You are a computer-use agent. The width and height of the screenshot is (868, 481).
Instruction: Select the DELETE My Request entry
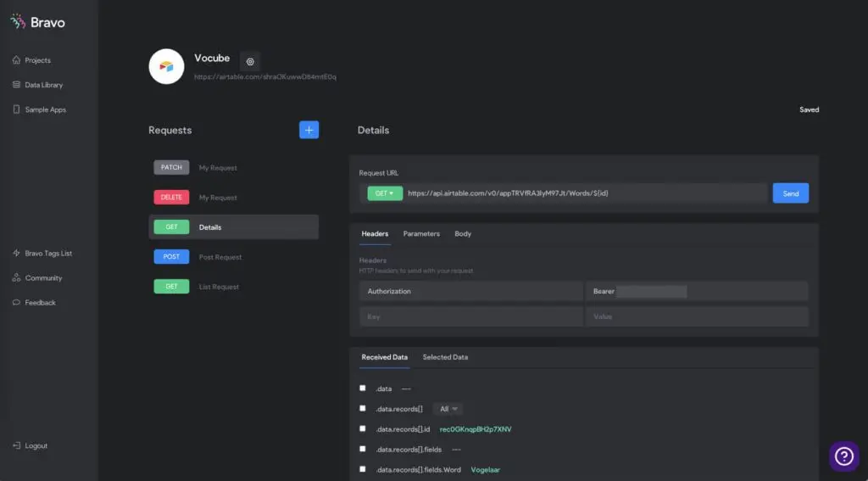[234, 198]
